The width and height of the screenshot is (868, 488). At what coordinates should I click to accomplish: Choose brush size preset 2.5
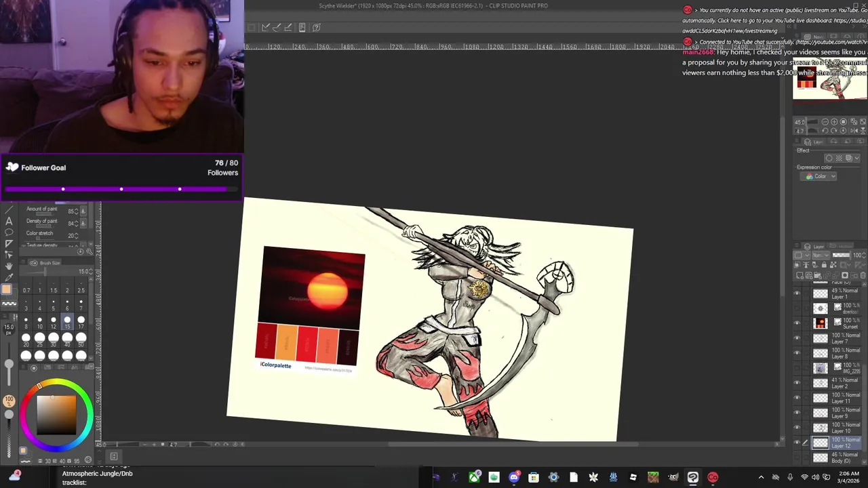pyautogui.click(x=81, y=287)
